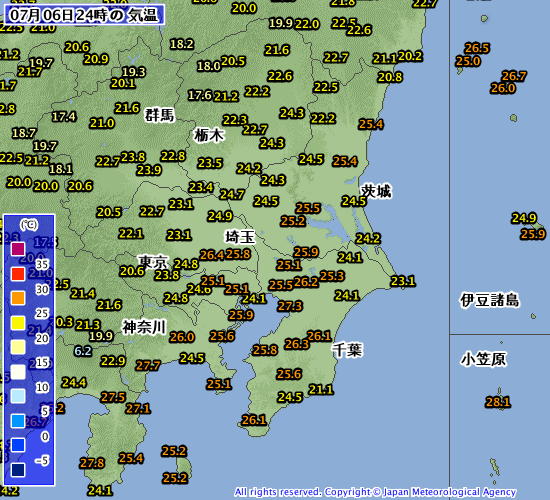This screenshot has height=500, width=550.
Task: Select the 東京 prefecture label
Action: [x=153, y=262]
